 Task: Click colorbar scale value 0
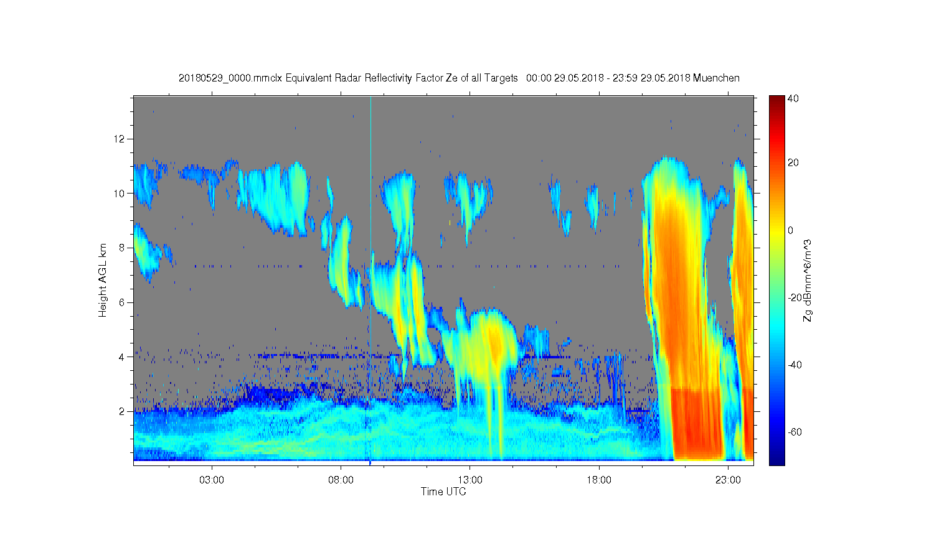[x=790, y=230]
